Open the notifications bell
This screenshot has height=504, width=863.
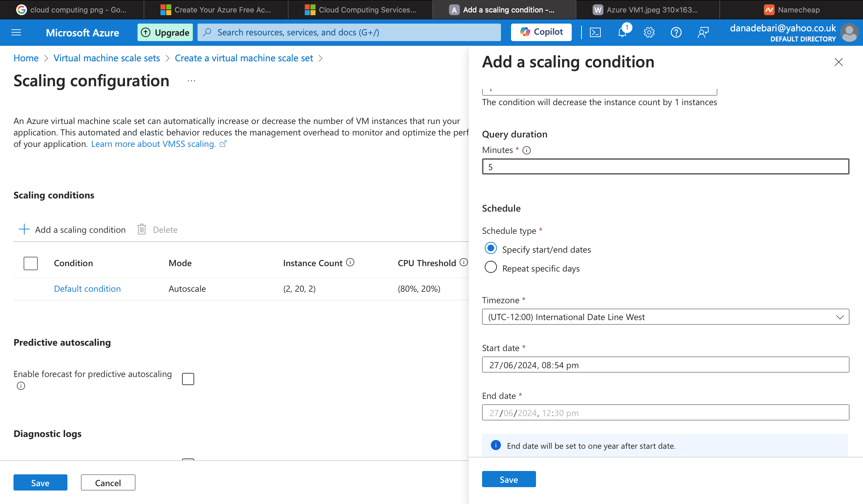(x=622, y=32)
